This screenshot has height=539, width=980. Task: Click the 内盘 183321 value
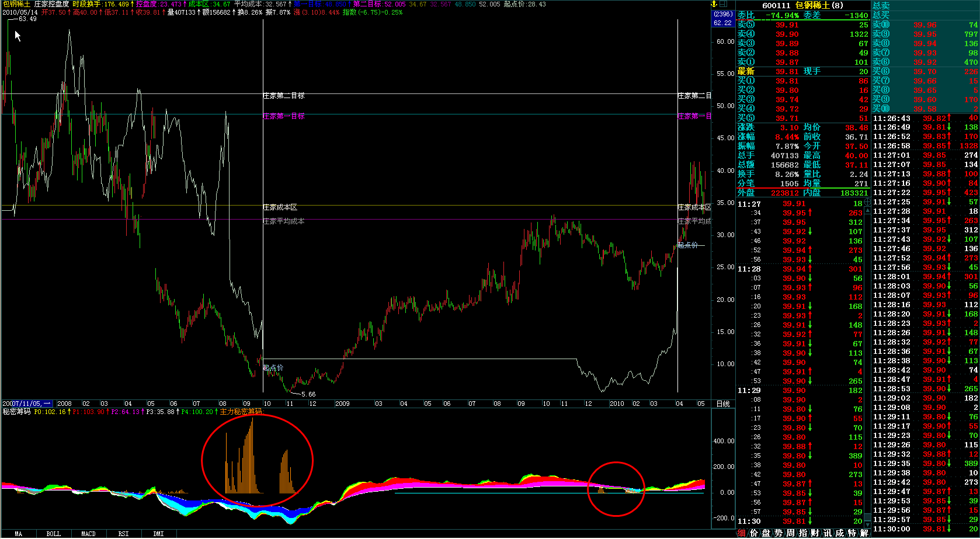coord(854,193)
